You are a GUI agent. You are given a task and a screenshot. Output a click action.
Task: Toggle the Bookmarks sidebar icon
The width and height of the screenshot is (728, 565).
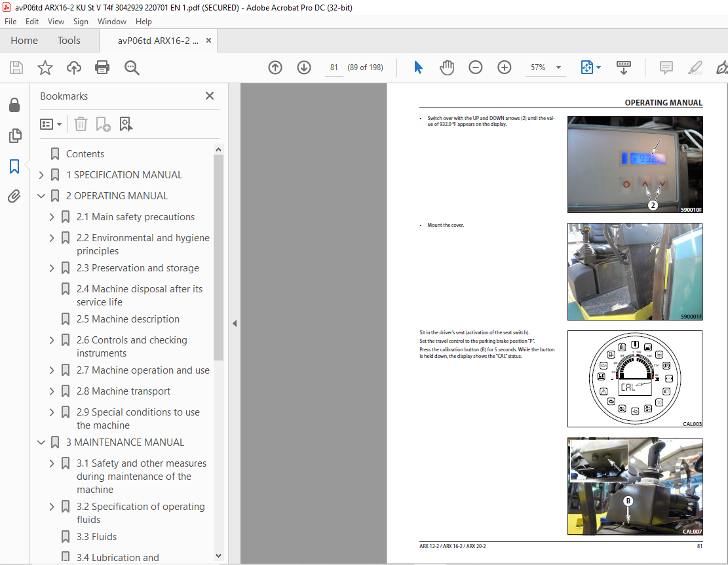coord(14,166)
